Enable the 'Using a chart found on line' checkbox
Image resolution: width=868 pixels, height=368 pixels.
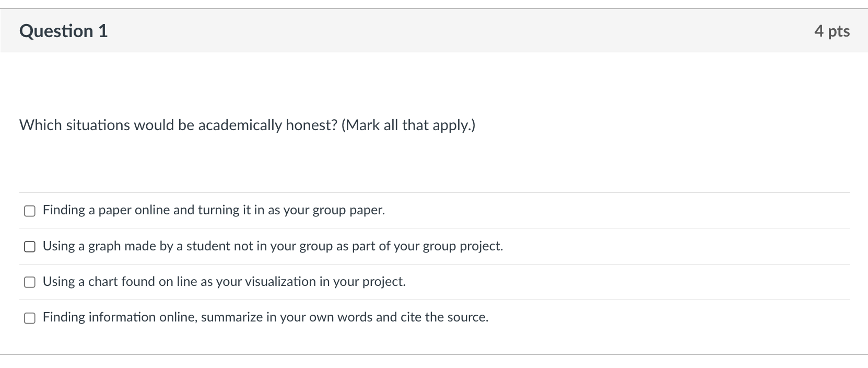click(x=30, y=282)
